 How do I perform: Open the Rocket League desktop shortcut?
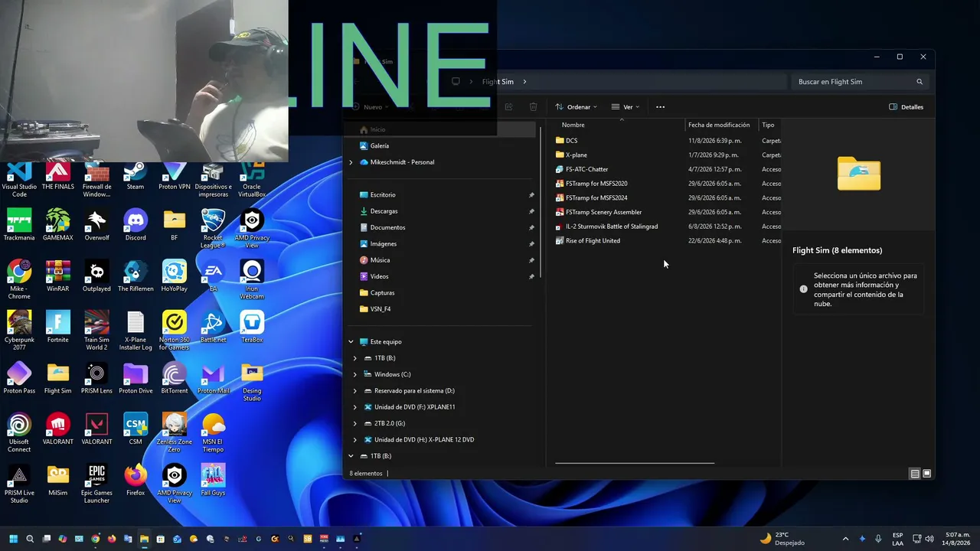click(213, 228)
